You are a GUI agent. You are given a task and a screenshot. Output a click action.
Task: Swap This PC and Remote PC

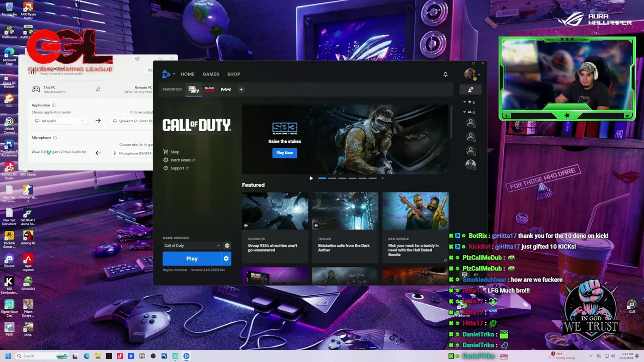[98, 89]
